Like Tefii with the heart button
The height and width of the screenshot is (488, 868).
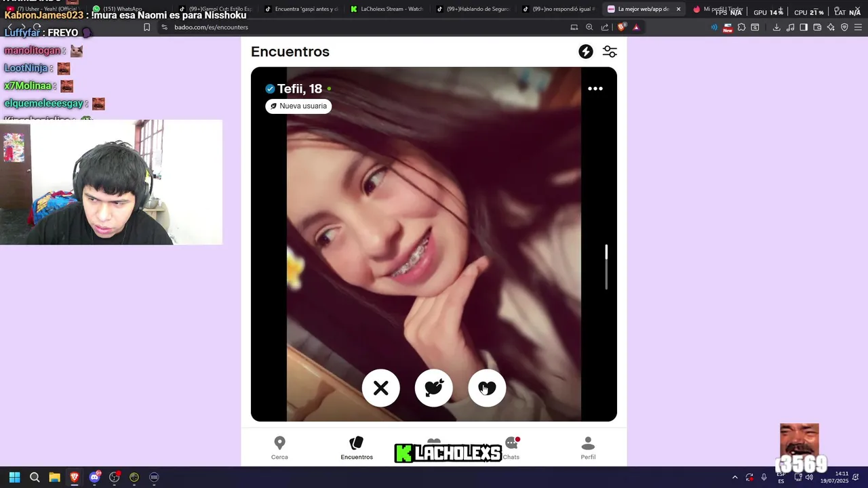coord(487,388)
